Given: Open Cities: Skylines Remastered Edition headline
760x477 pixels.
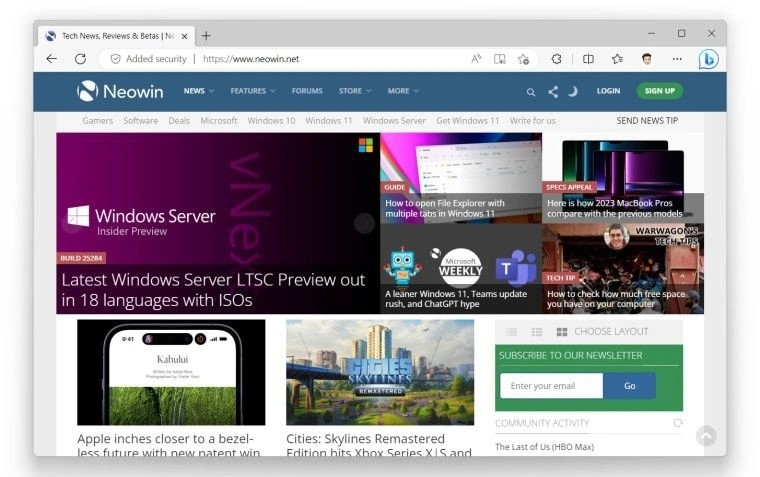Looking at the screenshot, I should tap(379, 445).
